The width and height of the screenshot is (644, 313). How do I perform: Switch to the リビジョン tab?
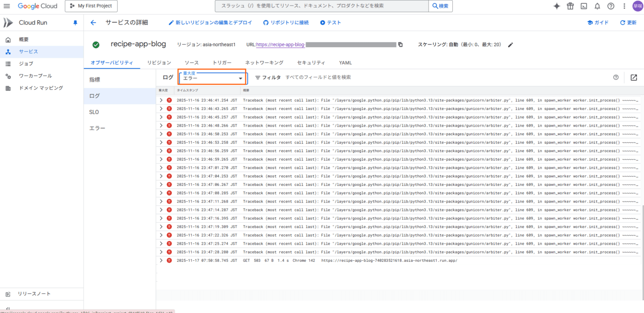(159, 63)
